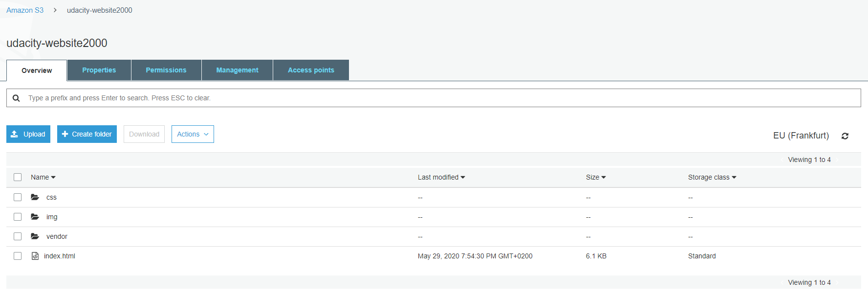
Task: Go to Amazon S3 breadcrumb link
Action: [x=25, y=10]
